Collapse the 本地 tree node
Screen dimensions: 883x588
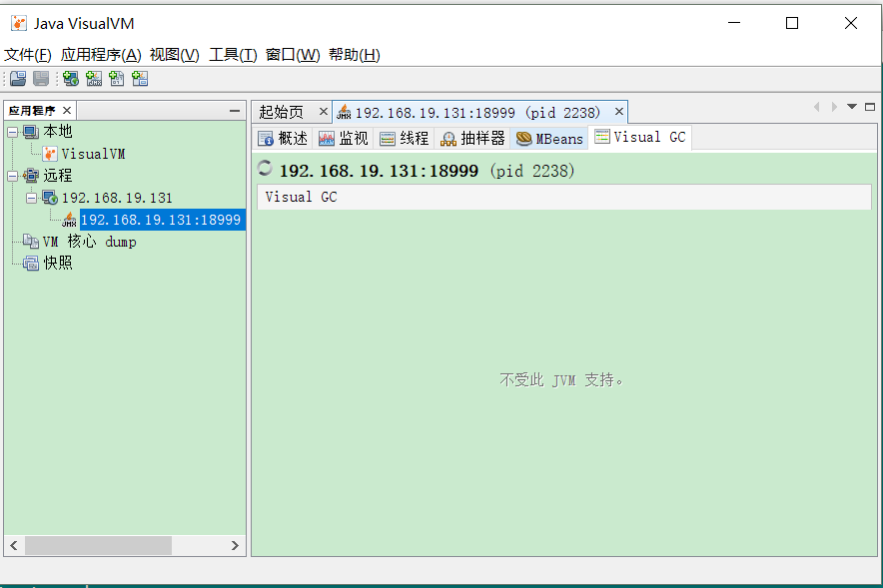click(x=12, y=132)
